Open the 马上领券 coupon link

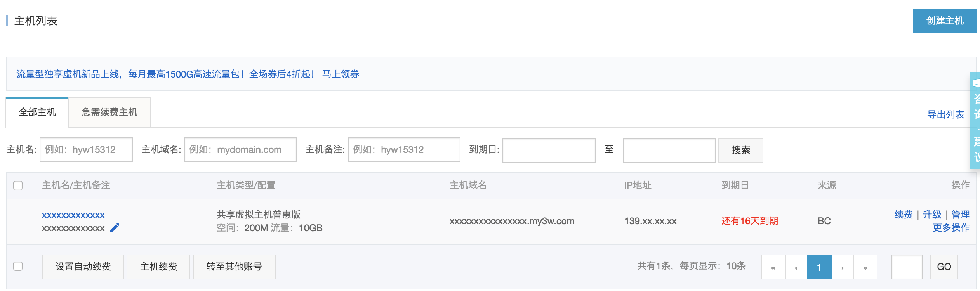point(341,74)
